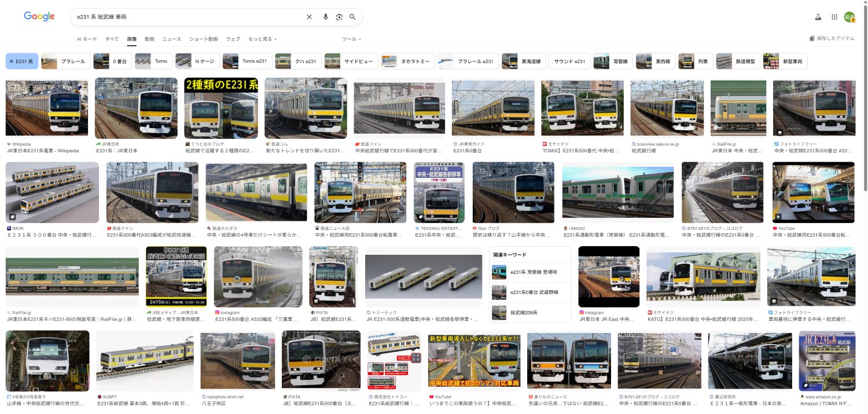Viewport: 868px width, 414px height.
Task: Open the 2種類のE231系 thumbnail image
Action: 221,108
